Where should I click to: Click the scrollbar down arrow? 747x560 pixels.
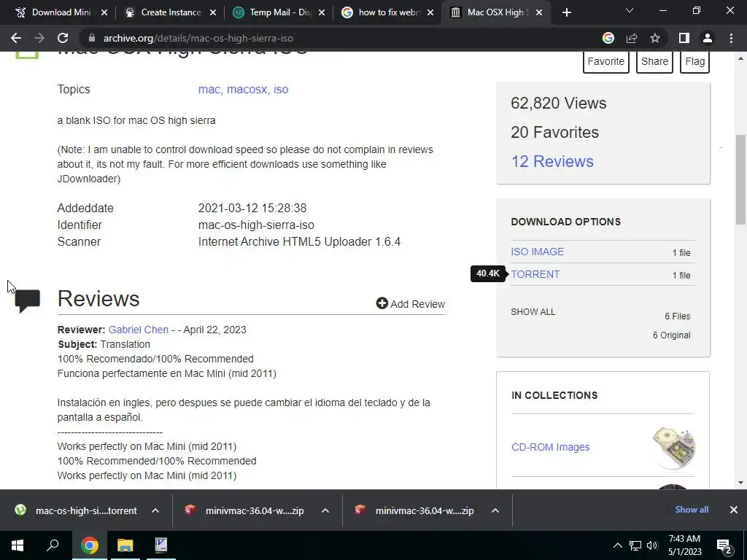[x=741, y=483]
